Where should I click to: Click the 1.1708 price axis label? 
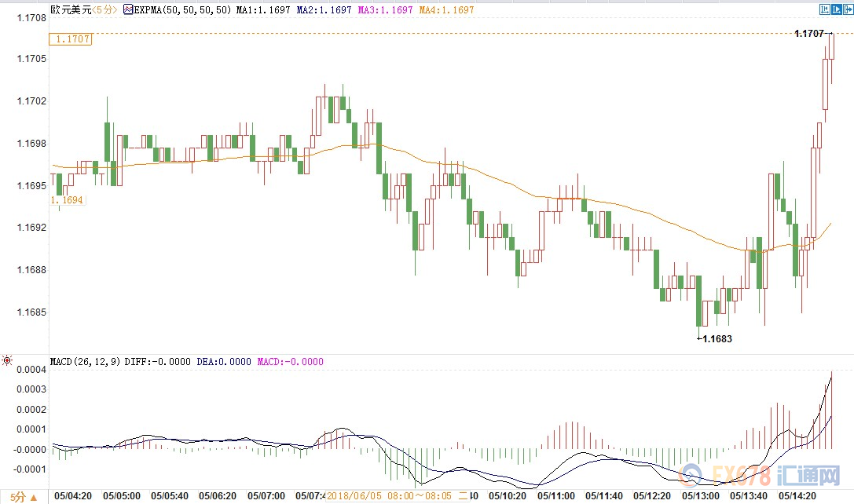31,18
